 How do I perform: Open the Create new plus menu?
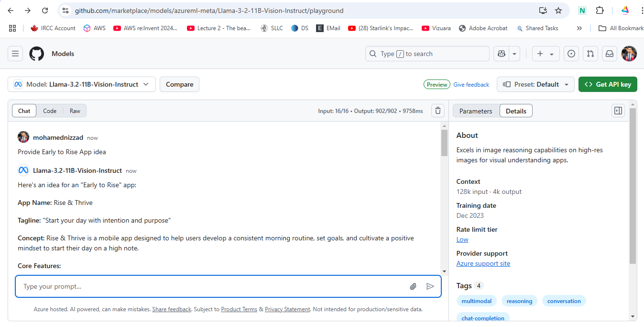[x=546, y=54]
